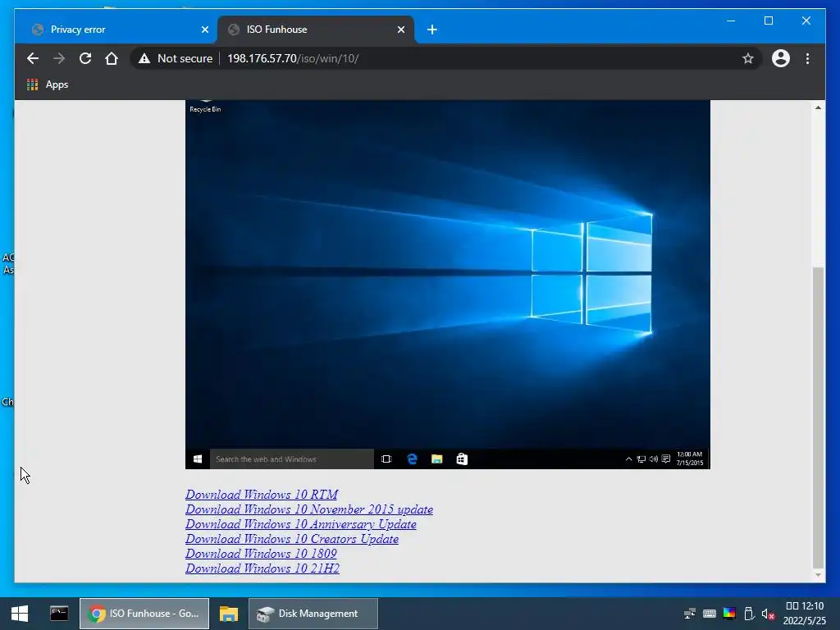Switch to the Disk Management window

coord(313,614)
